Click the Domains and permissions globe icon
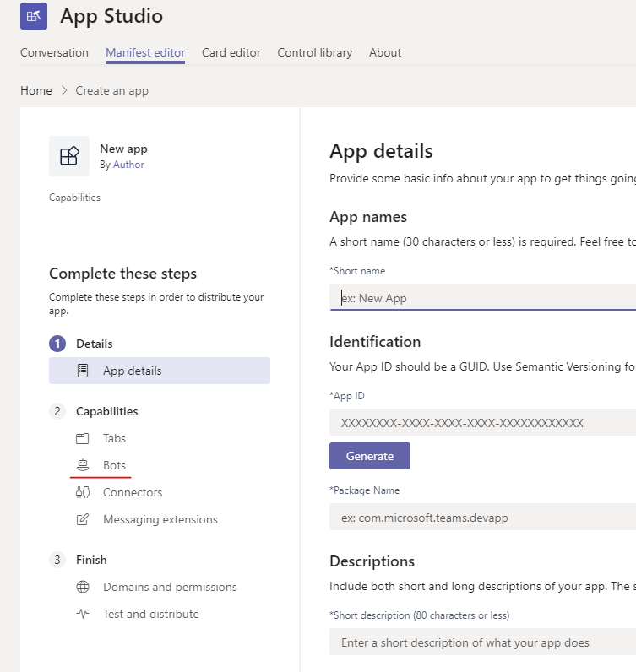Screen dimensions: 636x672 [x=83, y=587]
